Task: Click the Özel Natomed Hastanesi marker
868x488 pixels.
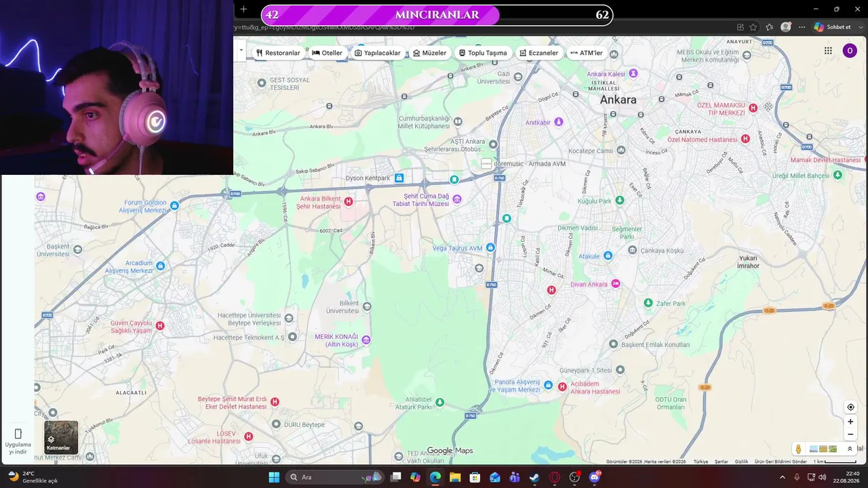Action: click(x=745, y=139)
